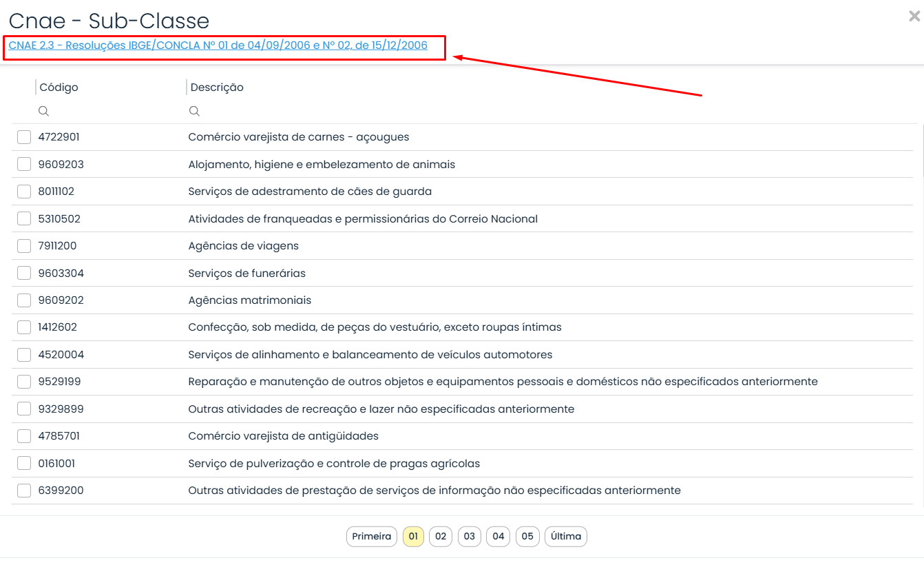Click the Descrição filter input field
The image size is (924, 565).
pyautogui.click(x=551, y=111)
